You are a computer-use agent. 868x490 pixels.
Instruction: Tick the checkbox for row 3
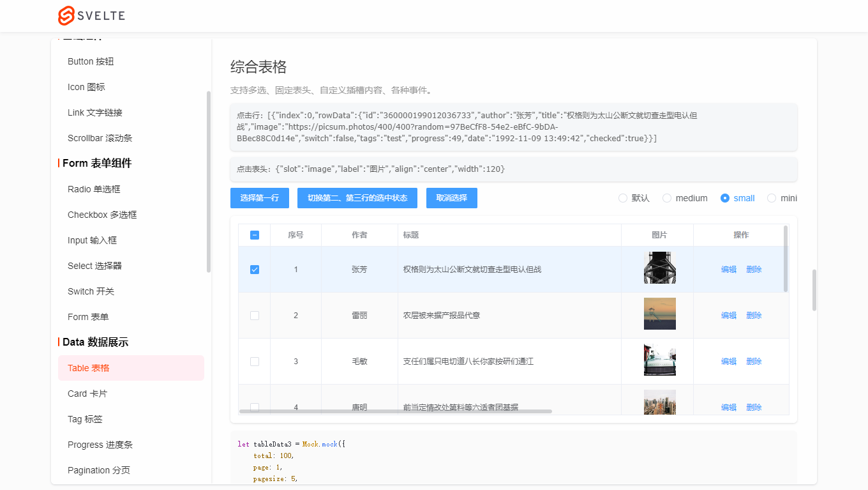255,362
